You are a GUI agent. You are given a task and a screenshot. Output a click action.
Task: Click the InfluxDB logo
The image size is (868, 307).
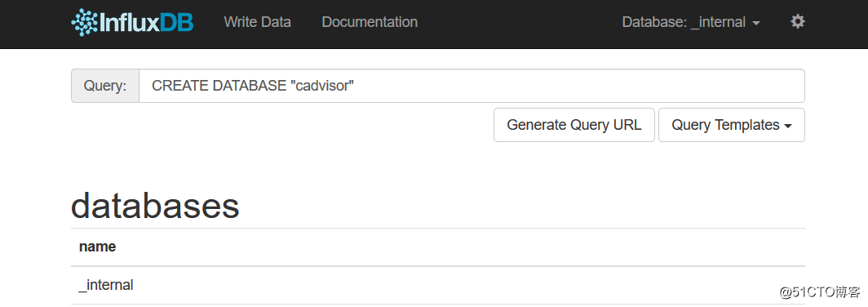tap(132, 23)
